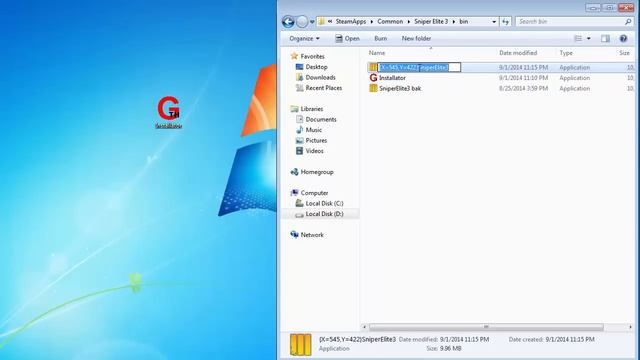The image size is (640, 360).
Task: Open Desktop in the navigation pane
Action: (316, 67)
